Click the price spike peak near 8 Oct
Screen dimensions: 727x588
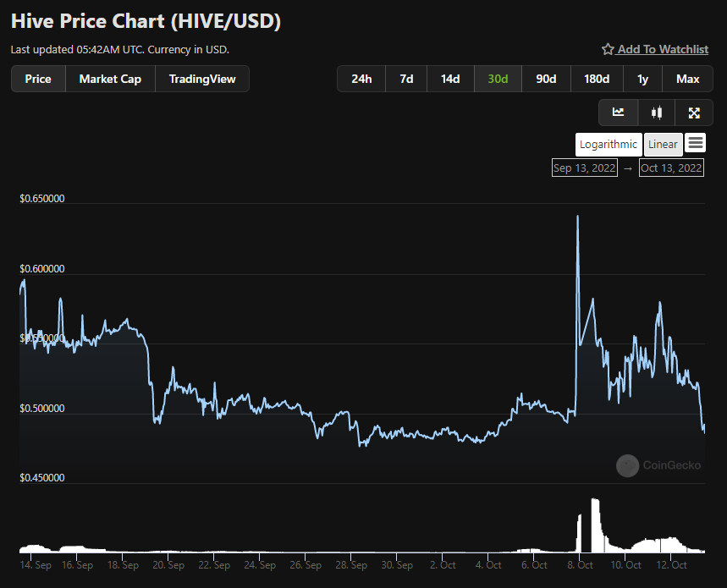pyautogui.click(x=577, y=216)
